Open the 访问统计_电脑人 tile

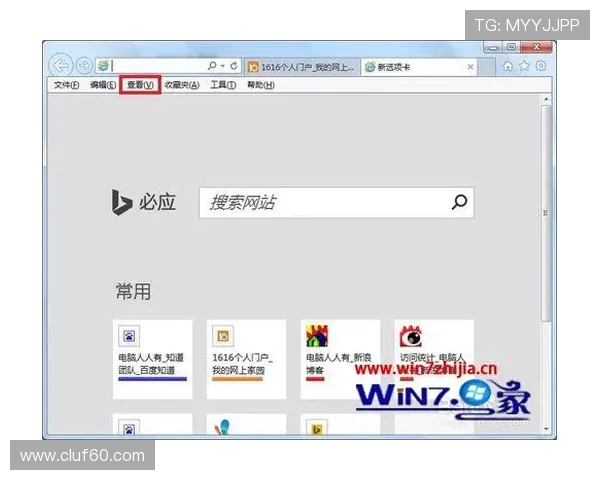434,359
